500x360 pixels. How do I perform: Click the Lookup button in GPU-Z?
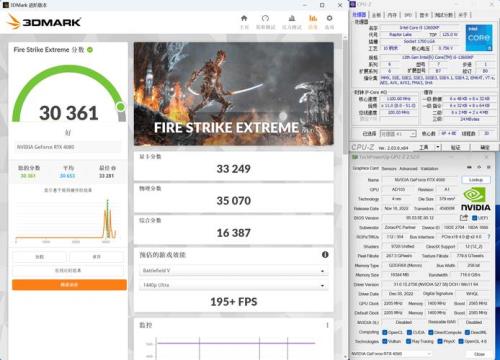coord(476,180)
